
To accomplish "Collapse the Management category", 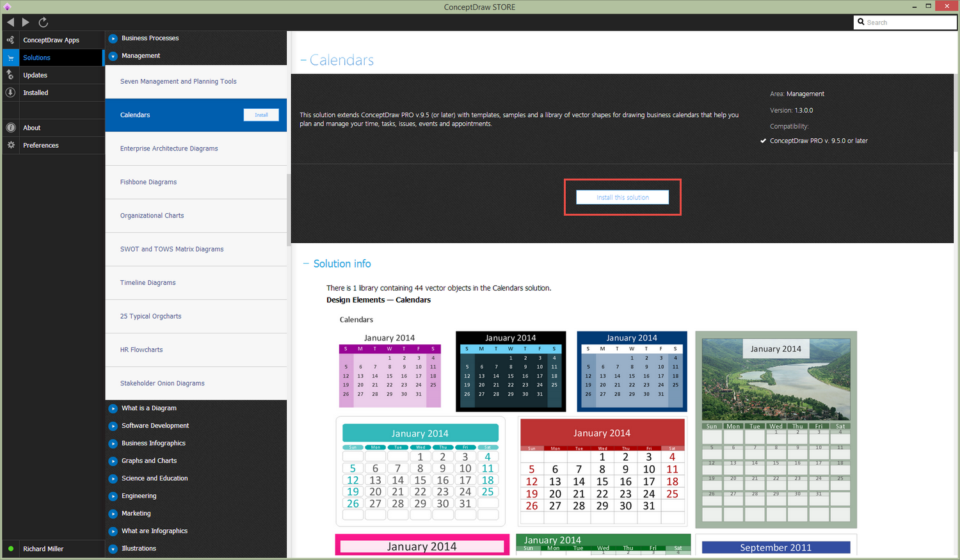I will point(113,56).
